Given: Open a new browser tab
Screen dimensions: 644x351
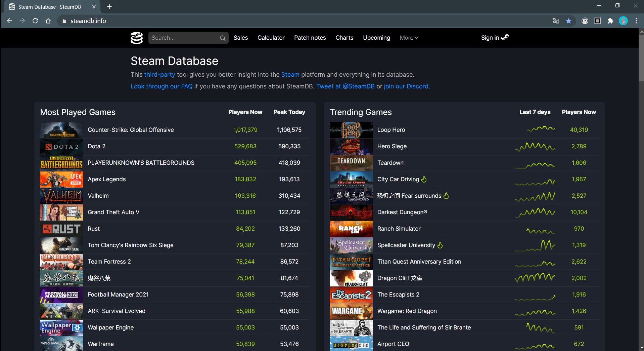Looking at the screenshot, I should (109, 7).
